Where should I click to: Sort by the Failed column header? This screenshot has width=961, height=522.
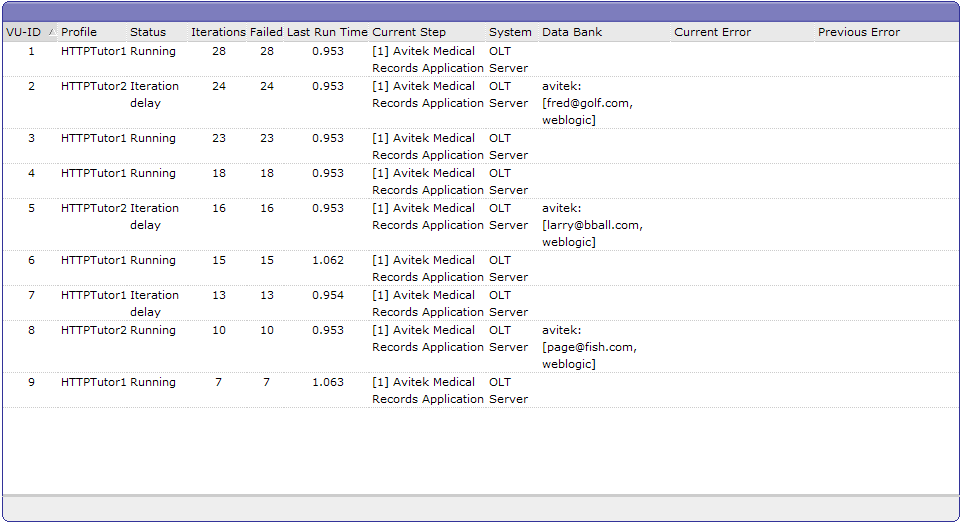tap(266, 32)
